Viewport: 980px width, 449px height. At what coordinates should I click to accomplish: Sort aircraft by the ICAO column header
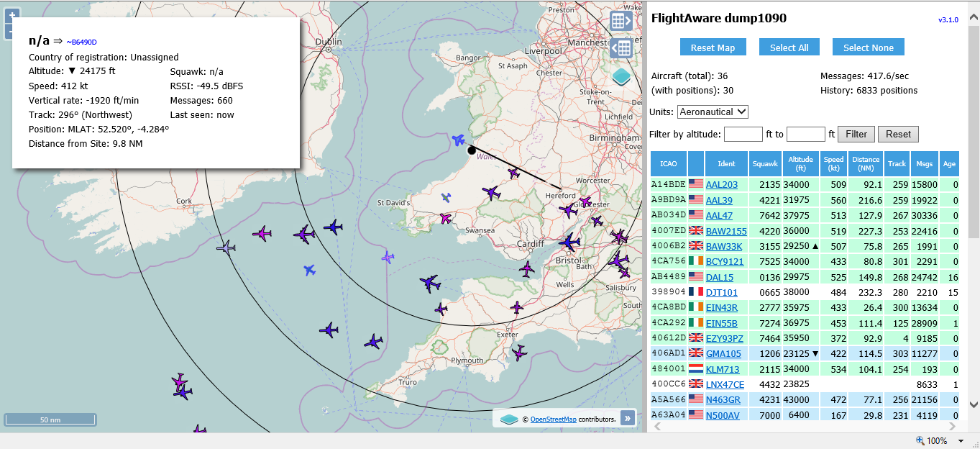pos(668,164)
